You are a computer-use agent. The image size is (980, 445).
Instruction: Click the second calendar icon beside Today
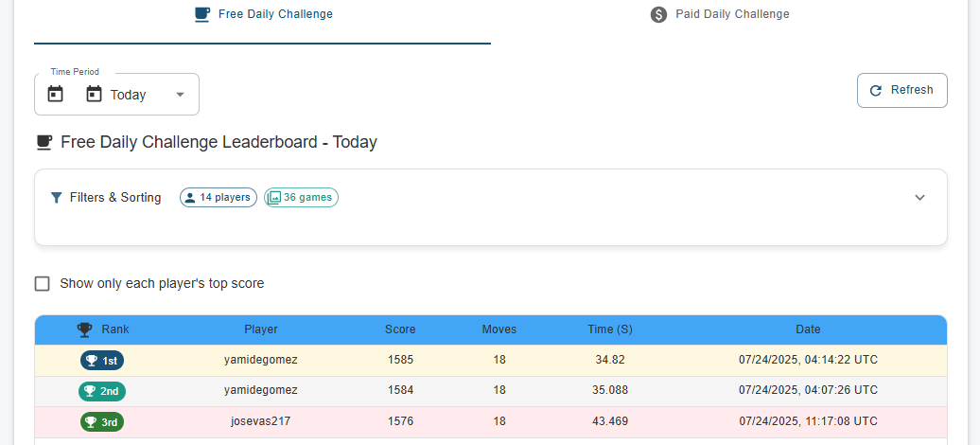click(x=94, y=95)
